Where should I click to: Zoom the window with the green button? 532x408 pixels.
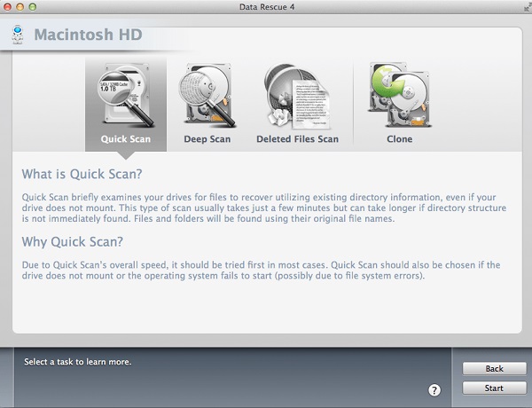33,7
